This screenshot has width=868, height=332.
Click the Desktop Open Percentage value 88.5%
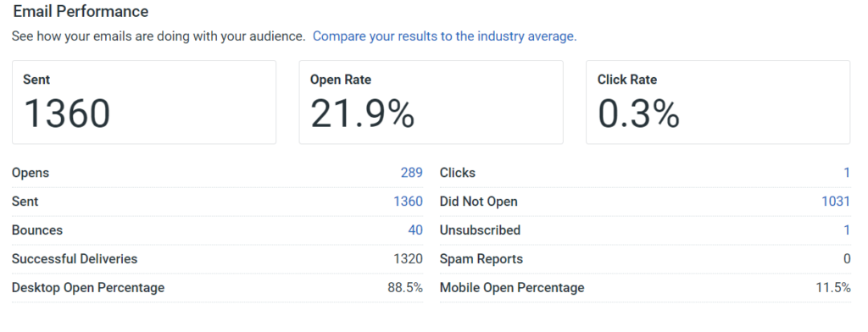pos(405,288)
